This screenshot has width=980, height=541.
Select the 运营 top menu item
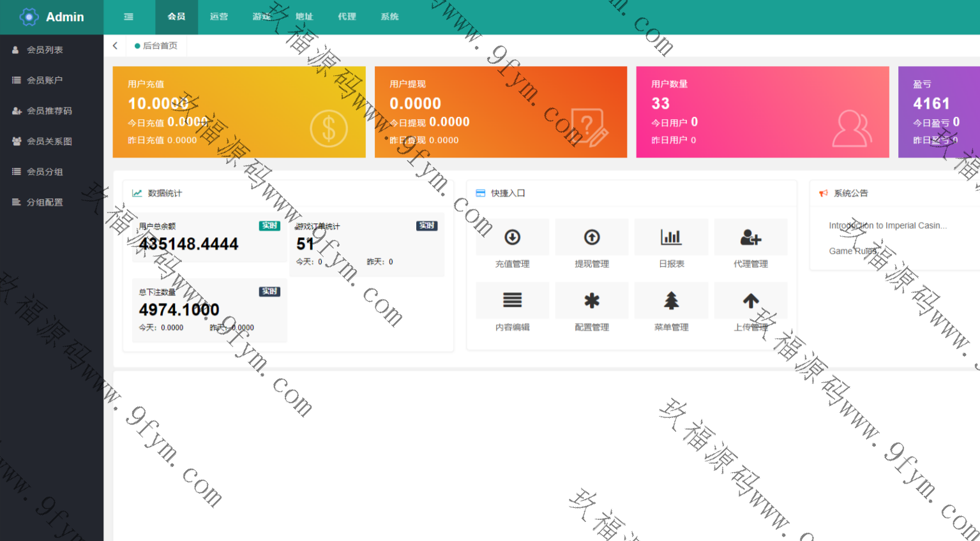tap(219, 17)
